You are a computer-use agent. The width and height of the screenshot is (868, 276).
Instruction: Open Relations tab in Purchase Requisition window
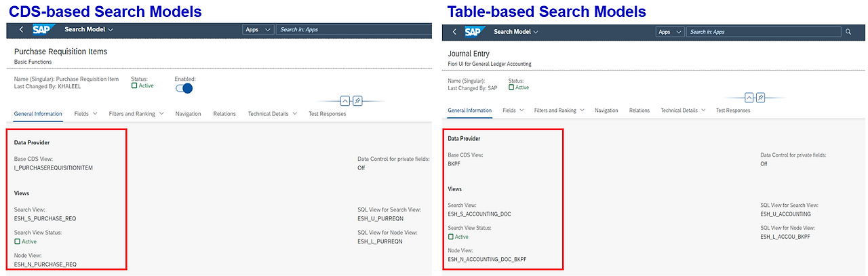pos(224,113)
